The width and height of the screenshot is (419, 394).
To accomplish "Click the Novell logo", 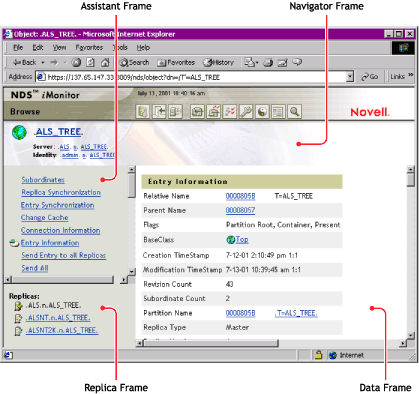I will pos(370,112).
